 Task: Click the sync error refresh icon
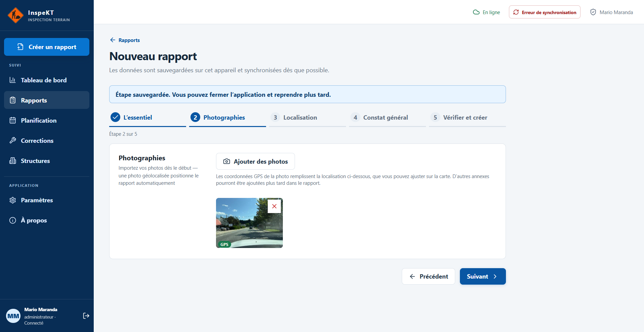coord(516,12)
